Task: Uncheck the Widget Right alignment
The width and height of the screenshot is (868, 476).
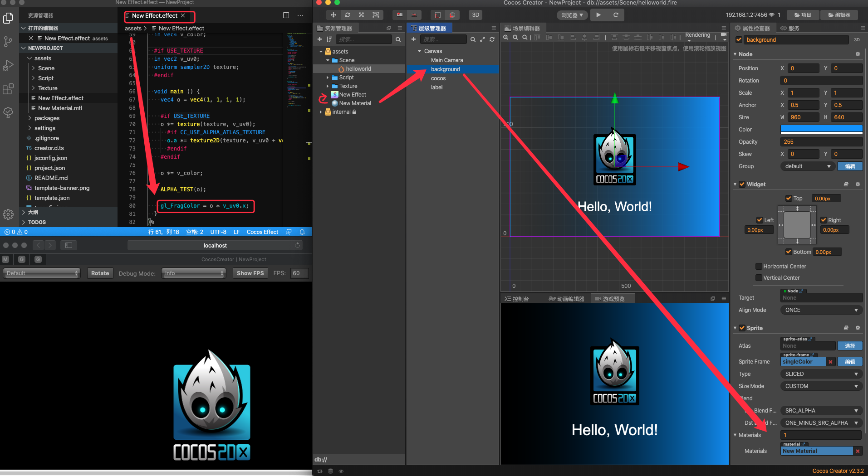Action: 824,220
